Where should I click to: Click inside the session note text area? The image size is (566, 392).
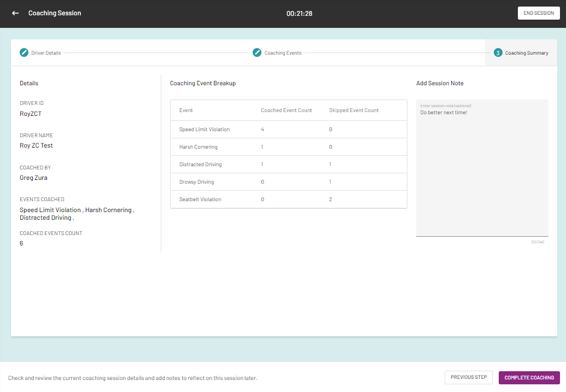pyautogui.click(x=482, y=164)
